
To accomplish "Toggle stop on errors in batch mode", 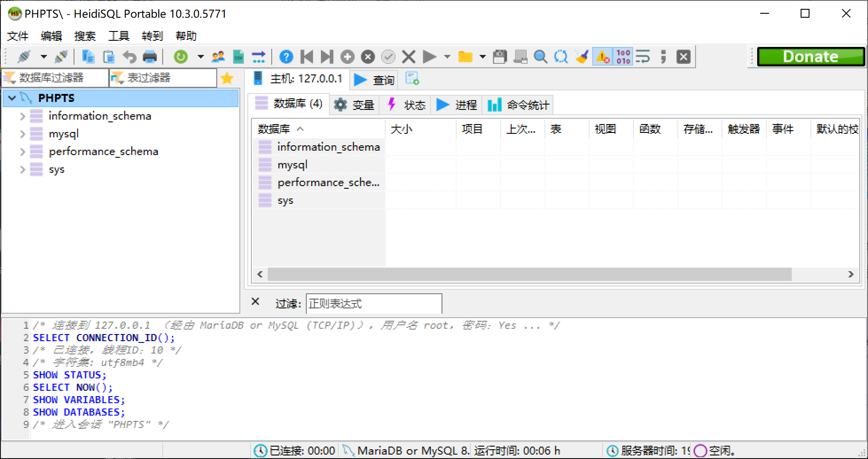I will click(602, 57).
